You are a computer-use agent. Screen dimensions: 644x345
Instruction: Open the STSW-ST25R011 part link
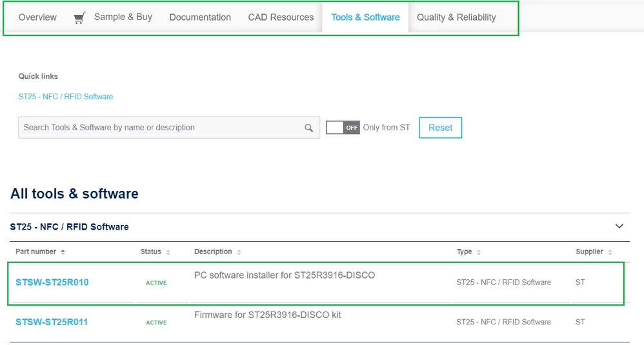coord(52,322)
